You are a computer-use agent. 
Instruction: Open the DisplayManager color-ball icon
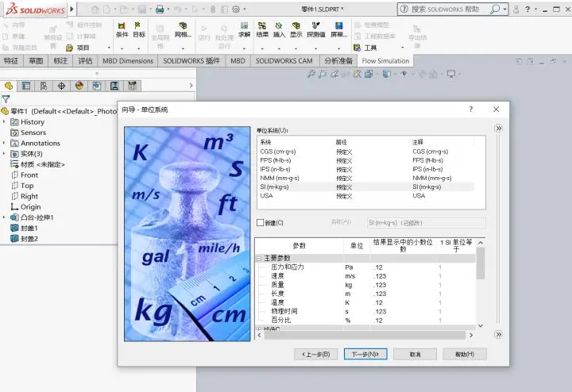click(79, 86)
